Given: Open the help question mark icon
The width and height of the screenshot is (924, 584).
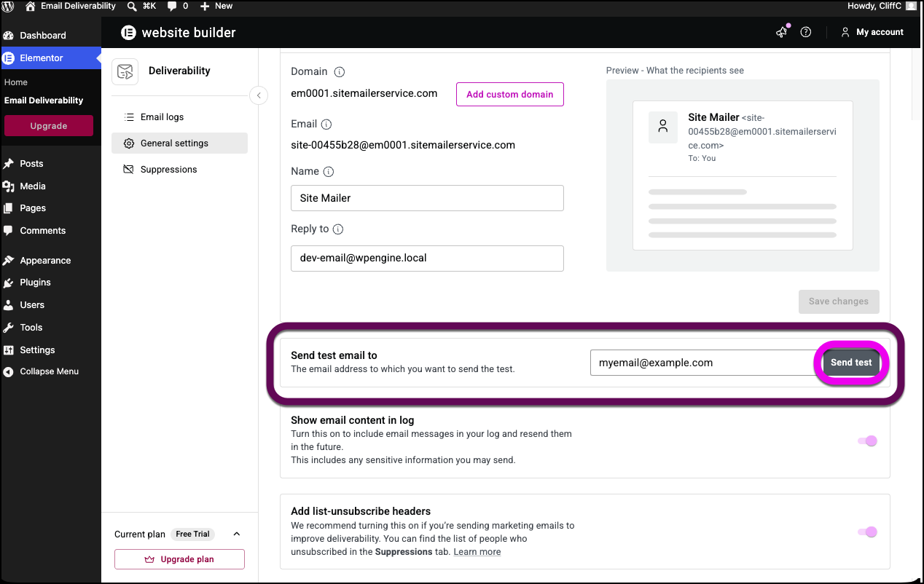Looking at the screenshot, I should 806,32.
